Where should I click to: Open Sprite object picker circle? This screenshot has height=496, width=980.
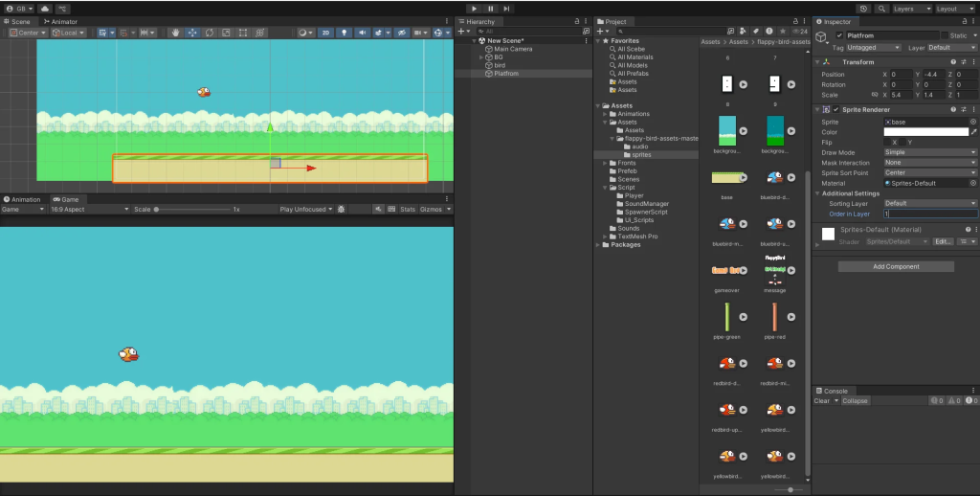click(973, 122)
